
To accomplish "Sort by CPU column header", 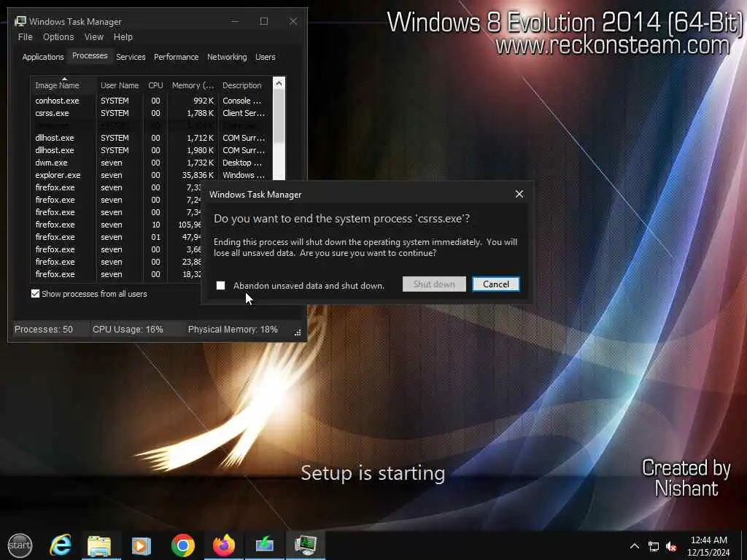I will click(155, 85).
